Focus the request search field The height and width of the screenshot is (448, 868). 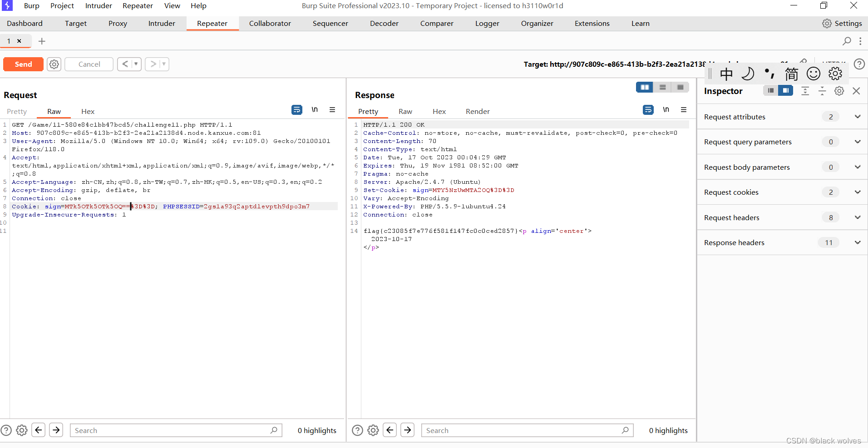click(x=176, y=430)
